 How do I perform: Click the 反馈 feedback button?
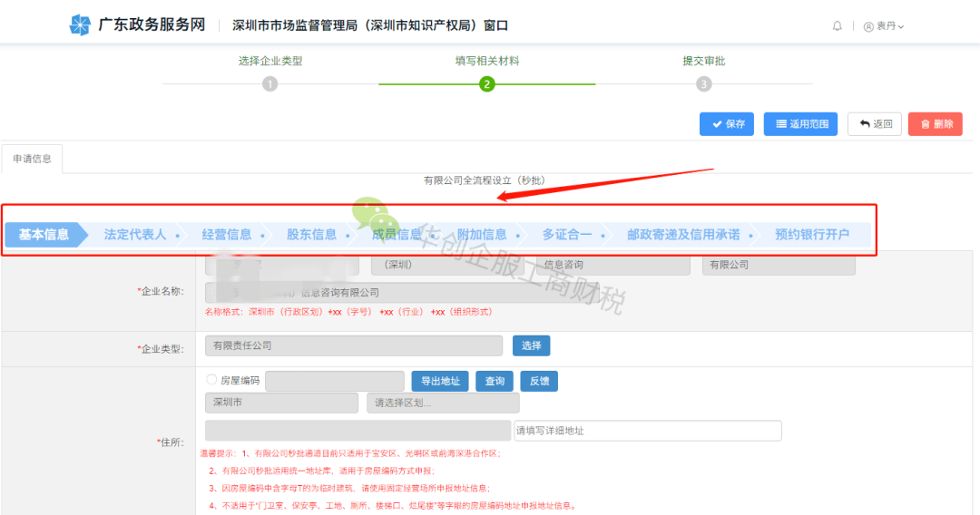pyautogui.click(x=539, y=381)
